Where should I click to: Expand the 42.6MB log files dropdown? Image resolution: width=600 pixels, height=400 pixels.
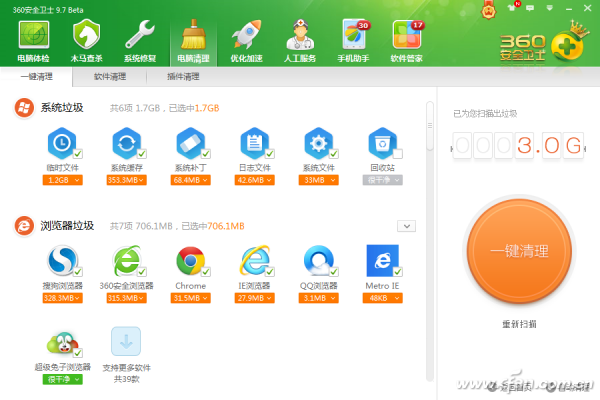[x=254, y=180]
